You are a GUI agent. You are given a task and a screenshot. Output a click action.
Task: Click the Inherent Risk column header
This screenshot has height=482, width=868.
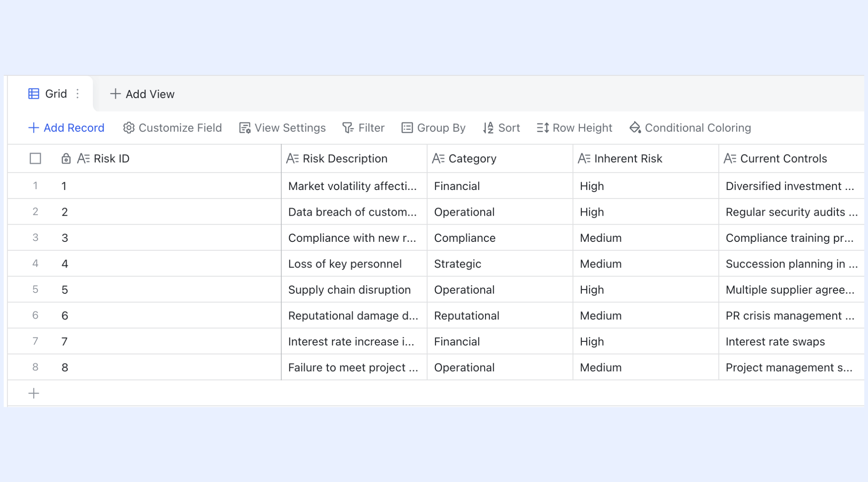646,159
